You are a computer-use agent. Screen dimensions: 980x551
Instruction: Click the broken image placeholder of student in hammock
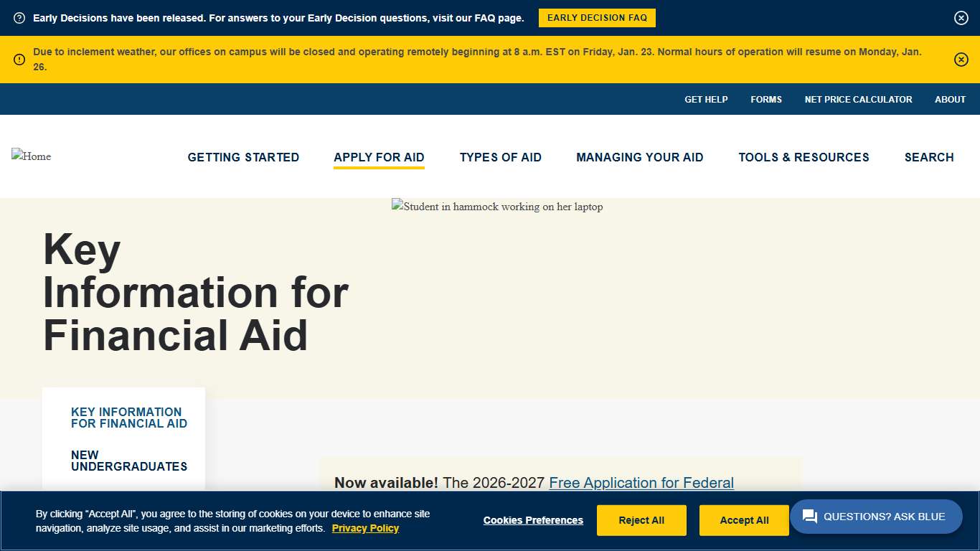point(497,207)
